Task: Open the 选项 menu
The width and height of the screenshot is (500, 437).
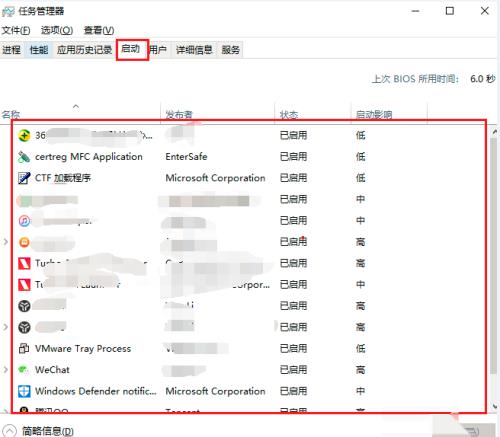Action: coord(57,30)
